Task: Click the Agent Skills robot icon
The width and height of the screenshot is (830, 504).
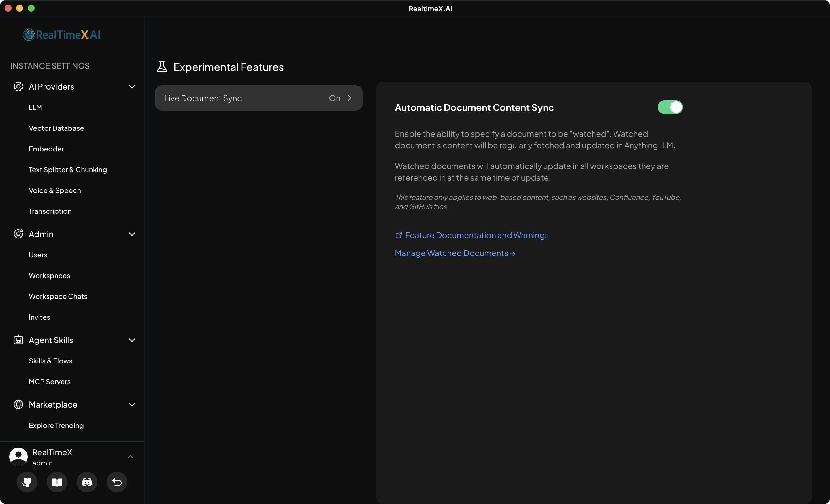Action: [18, 340]
